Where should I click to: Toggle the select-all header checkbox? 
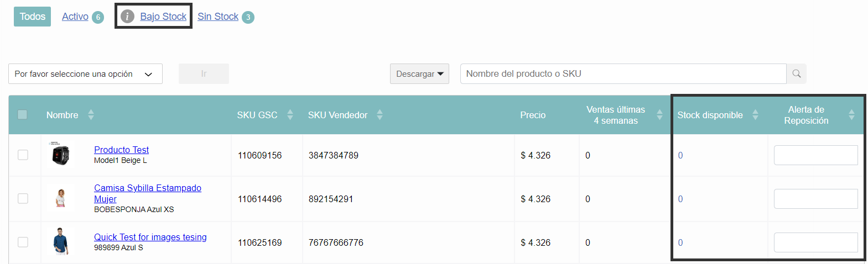[23, 114]
